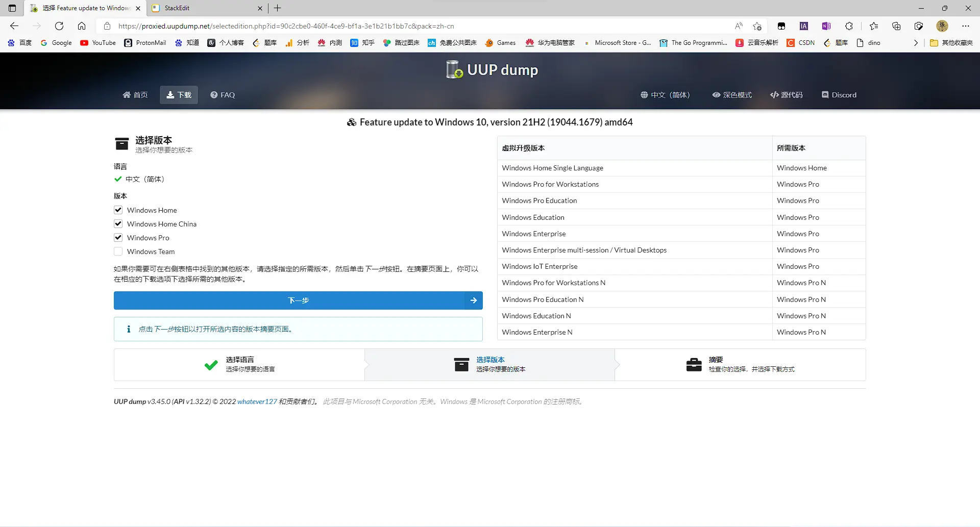This screenshot has height=527, width=980.
Task: Uncheck Windows Home China edition
Action: click(x=118, y=224)
